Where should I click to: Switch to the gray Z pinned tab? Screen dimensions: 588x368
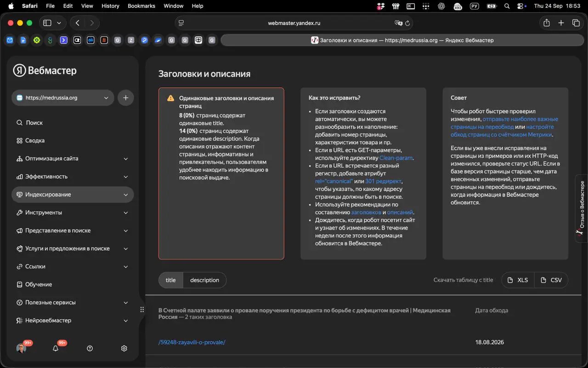[x=131, y=40]
